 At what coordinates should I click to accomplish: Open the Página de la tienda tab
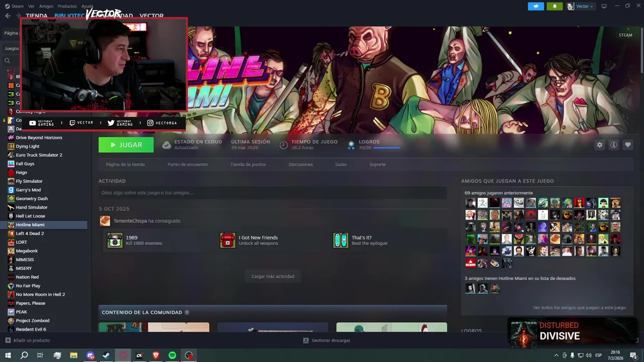click(x=125, y=164)
